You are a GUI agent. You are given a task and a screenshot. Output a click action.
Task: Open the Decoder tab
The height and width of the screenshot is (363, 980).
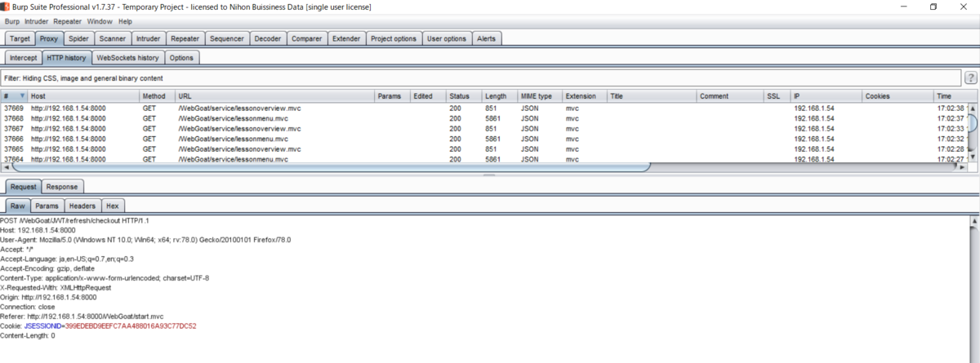[267, 38]
